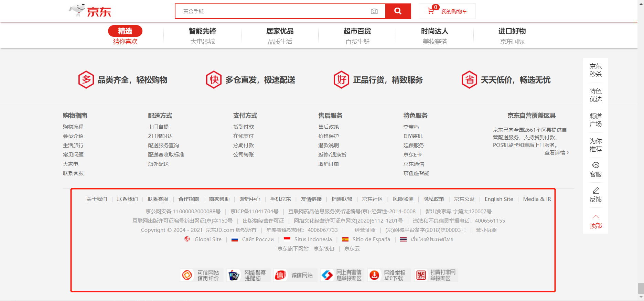Image resolution: width=644 pixels, height=301 pixels.
Task: Select the 精选 猜你喜欢 tab
Action: [x=125, y=35]
